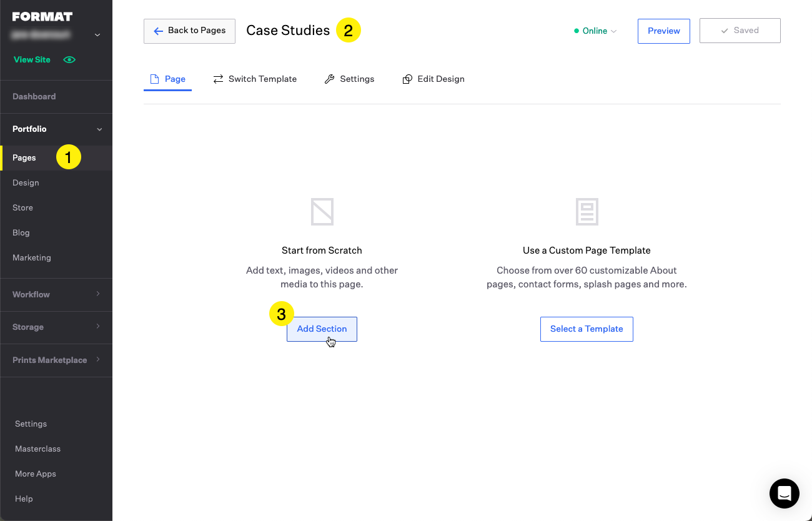Viewport: 812px width, 521px height.
Task: Expand the Workflow sidebar section
Action: click(x=98, y=294)
